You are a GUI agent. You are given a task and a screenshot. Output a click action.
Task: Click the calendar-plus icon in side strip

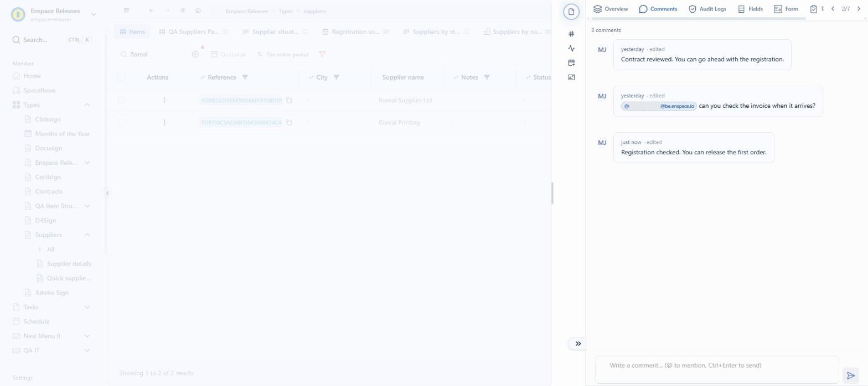571,62
